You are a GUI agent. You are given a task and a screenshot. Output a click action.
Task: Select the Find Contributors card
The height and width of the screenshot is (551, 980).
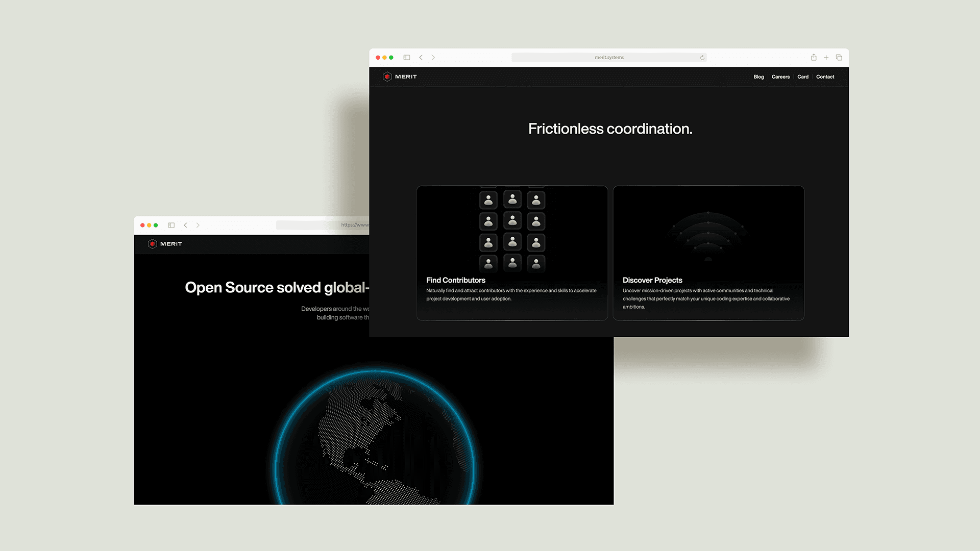[x=512, y=253]
